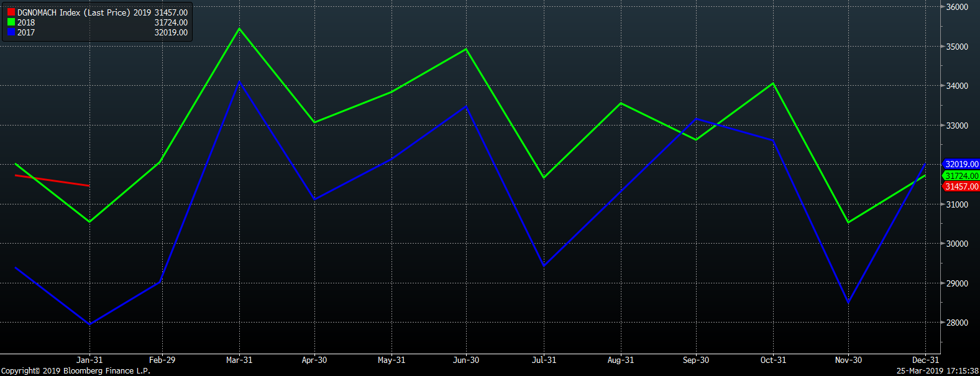Click the 28000 value on the y-axis
The image size is (980, 376).
957,323
